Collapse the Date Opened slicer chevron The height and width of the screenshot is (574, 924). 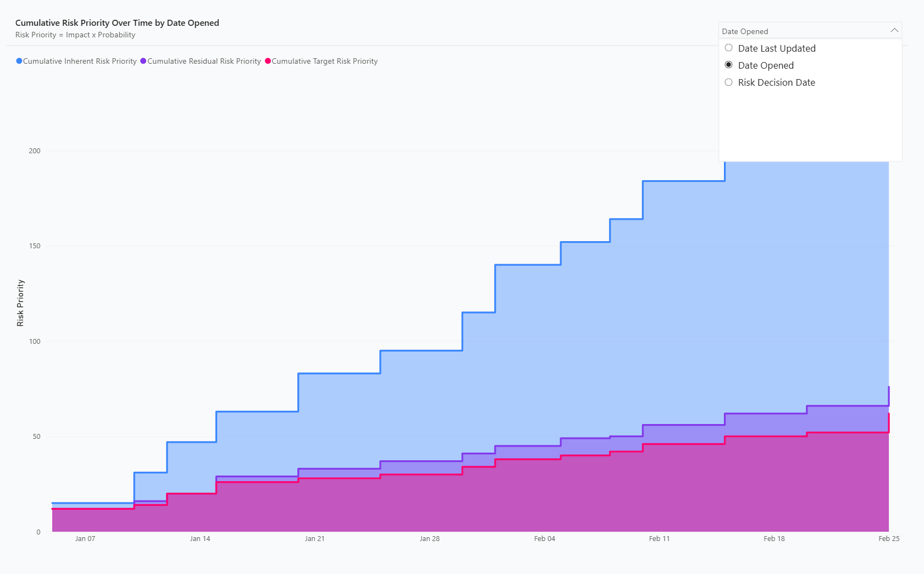point(894,31)
